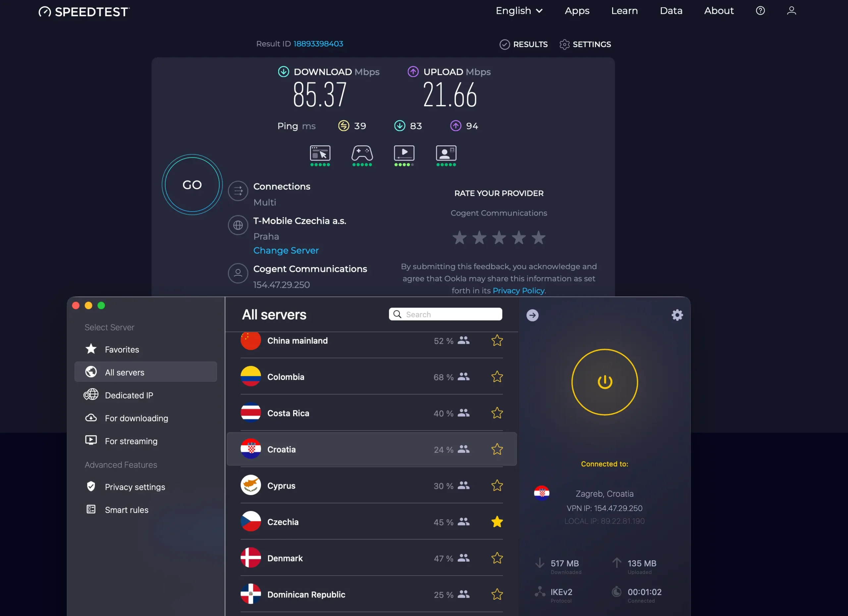Open the For streaming server list
Screen dimensions: 848x616
tap(131, 441)
